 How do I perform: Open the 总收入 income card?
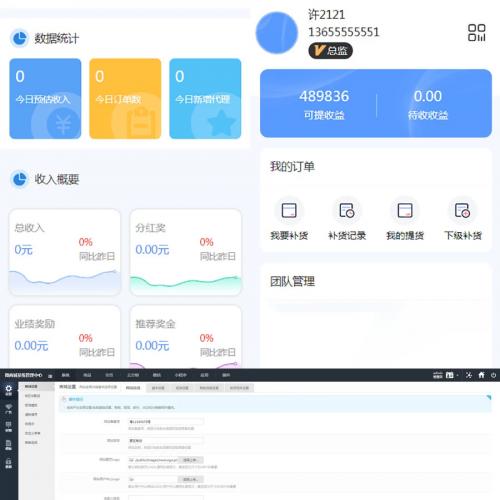tap(64, 252)
